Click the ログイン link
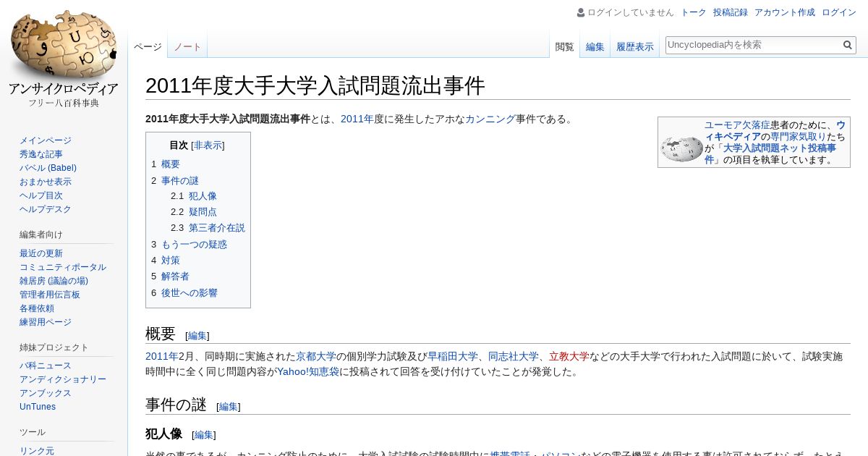The height and width of the screenshot is (456, 868). [x=839, y=12]
